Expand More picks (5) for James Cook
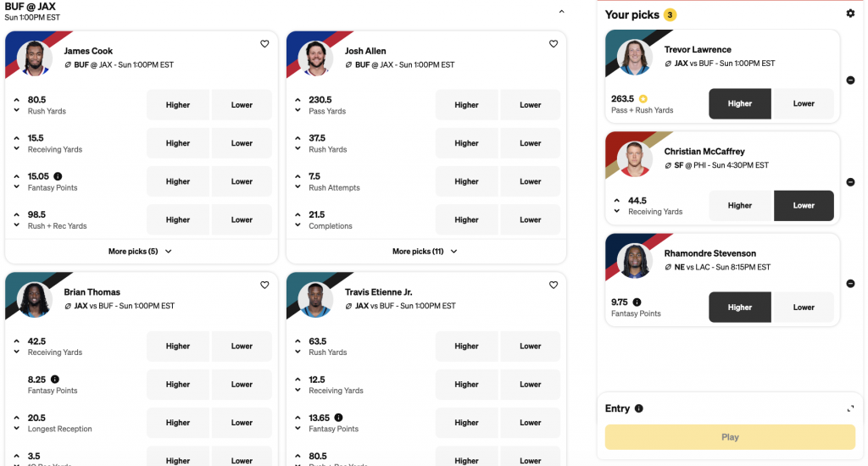Image resolution: width=868 pixels, height=466 pixels. 140,252
